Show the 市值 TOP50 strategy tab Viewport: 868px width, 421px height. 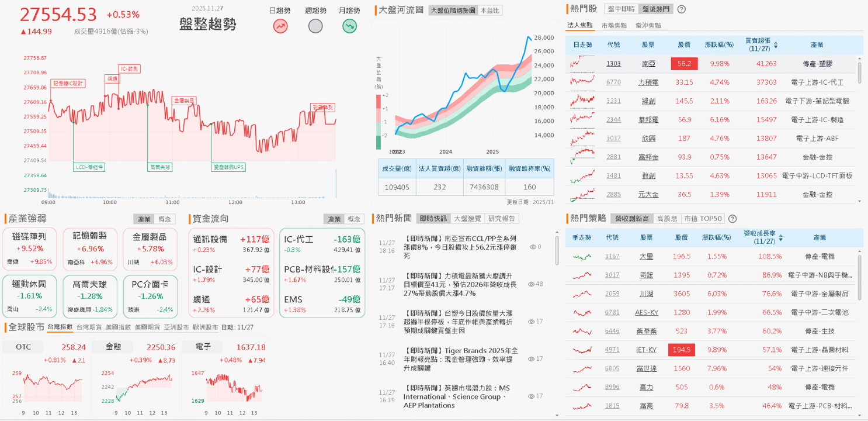[x=703, y=219]
